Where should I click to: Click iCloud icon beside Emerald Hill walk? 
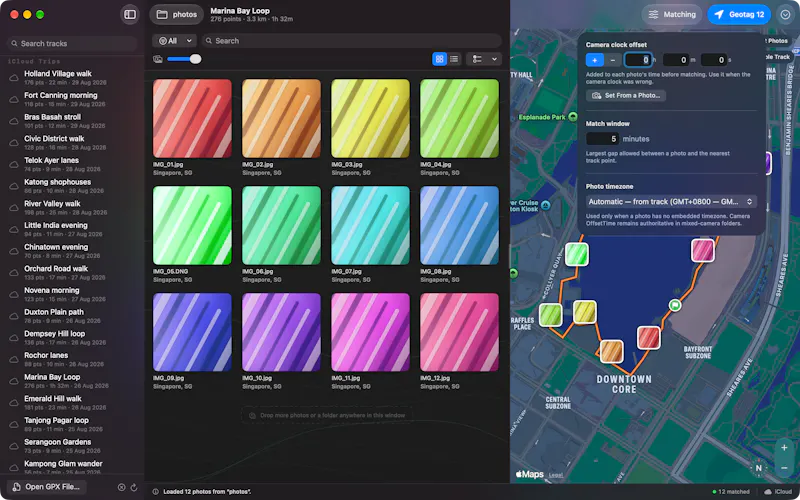14,403
